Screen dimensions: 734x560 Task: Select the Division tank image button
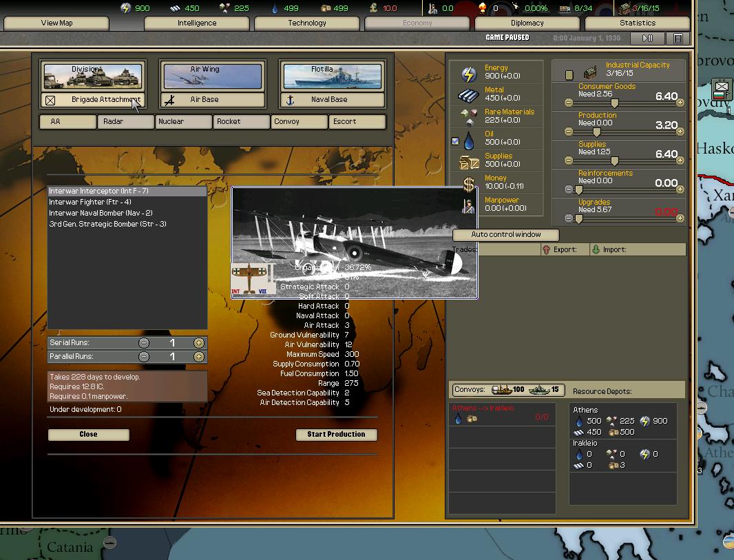[x=92, y=76]
